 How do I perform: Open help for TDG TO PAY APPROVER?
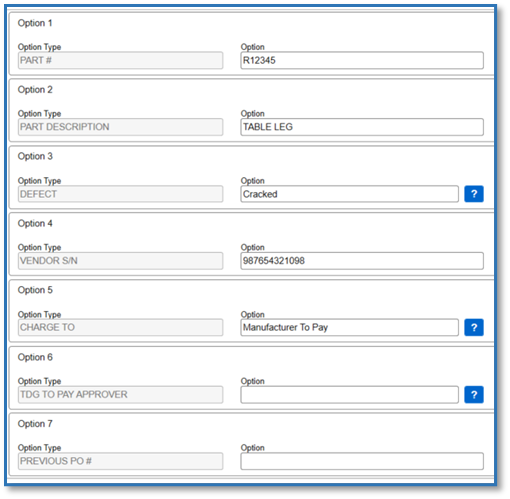tap(474, 395)
